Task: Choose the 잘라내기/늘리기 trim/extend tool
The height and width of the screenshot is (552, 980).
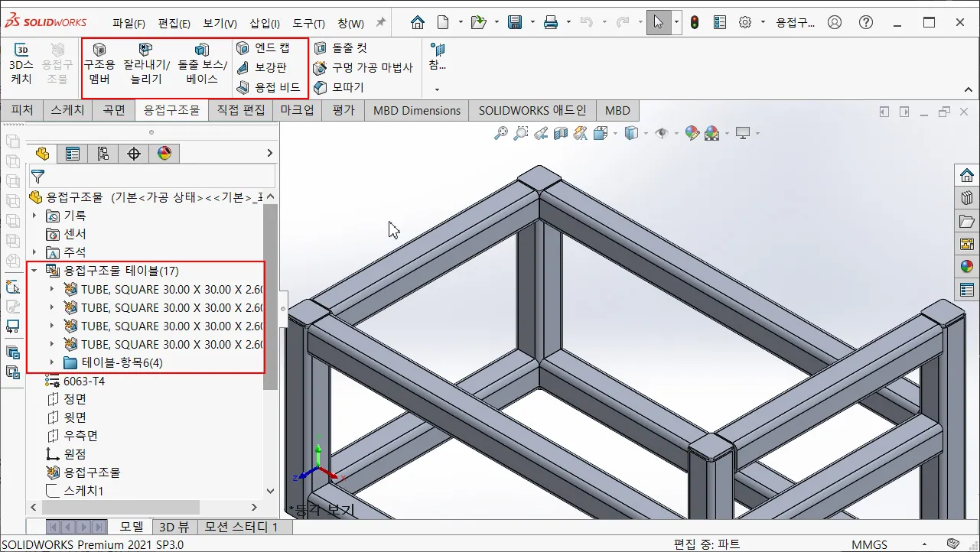Action: click(146, 63)
